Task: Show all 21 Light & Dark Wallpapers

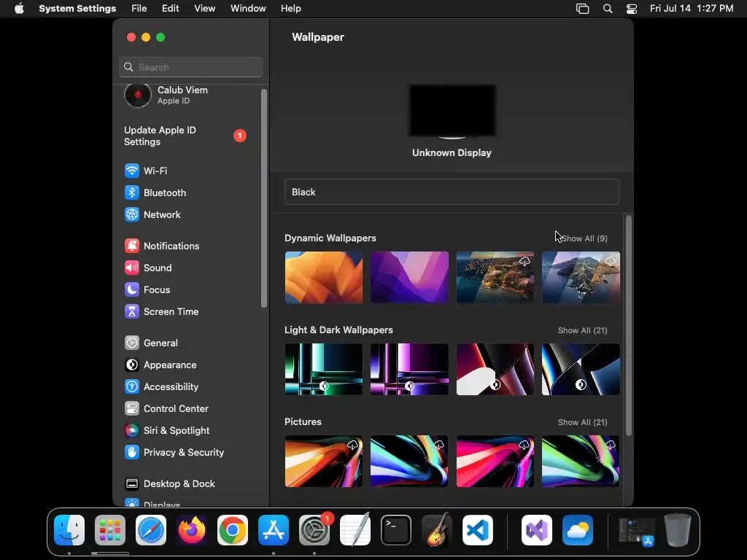Action: coord(583,330)
